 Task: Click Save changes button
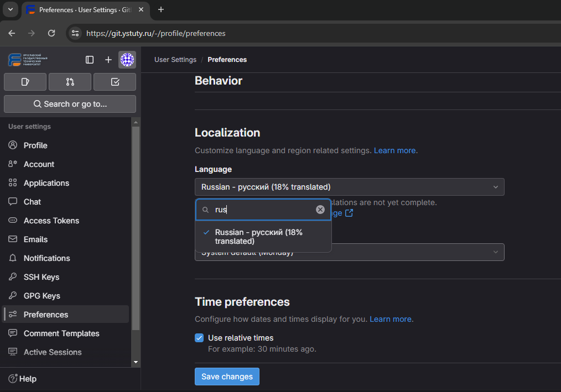(x=227, y=377)
